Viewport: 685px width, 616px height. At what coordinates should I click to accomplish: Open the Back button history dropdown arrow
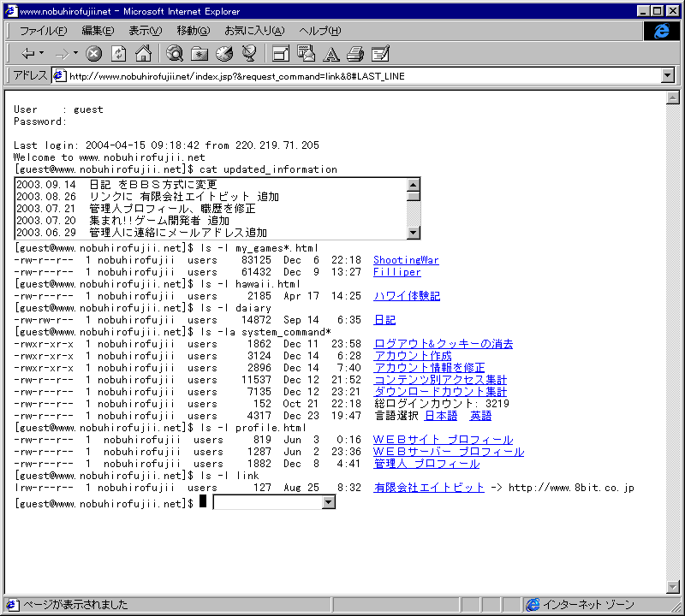click(x=42, y=53)
